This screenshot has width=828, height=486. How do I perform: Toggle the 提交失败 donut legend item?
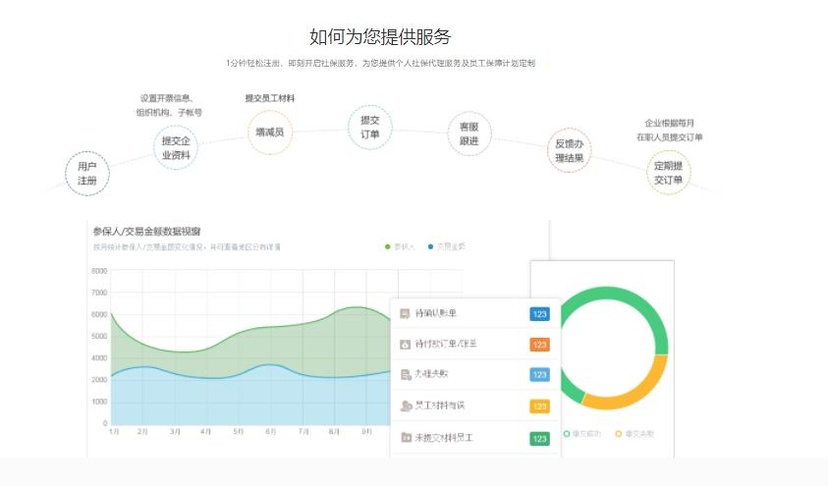point(634,434)
